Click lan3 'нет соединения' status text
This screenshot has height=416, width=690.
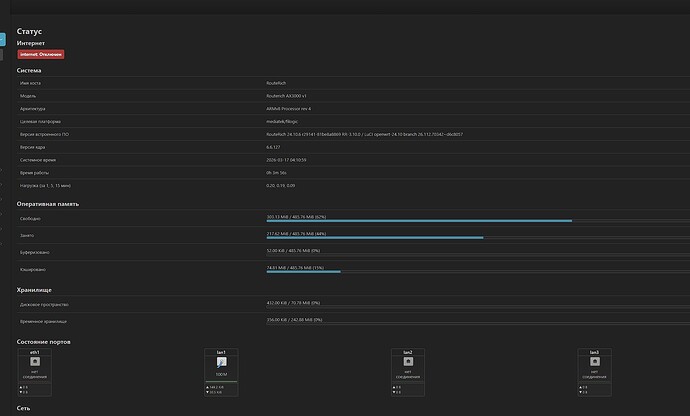pos(595,374)
